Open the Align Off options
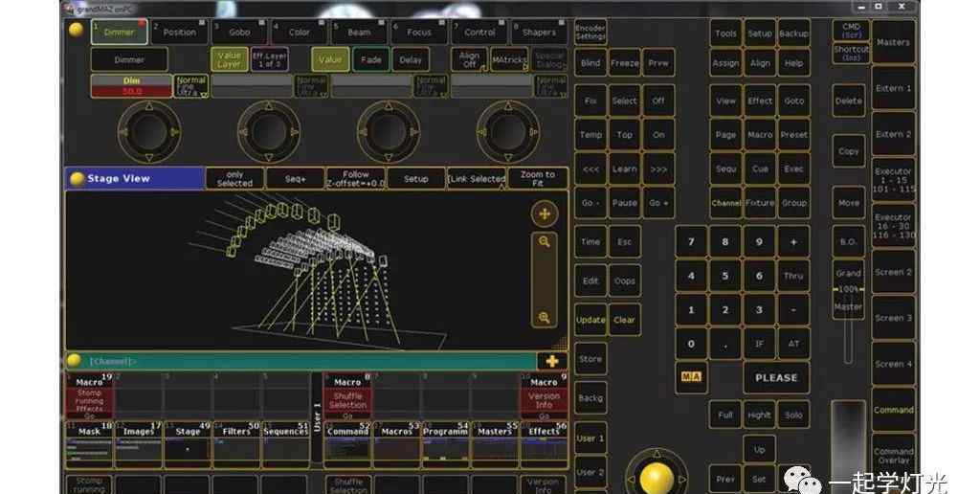This screenshot has height=494, width=980. point(469,59)
